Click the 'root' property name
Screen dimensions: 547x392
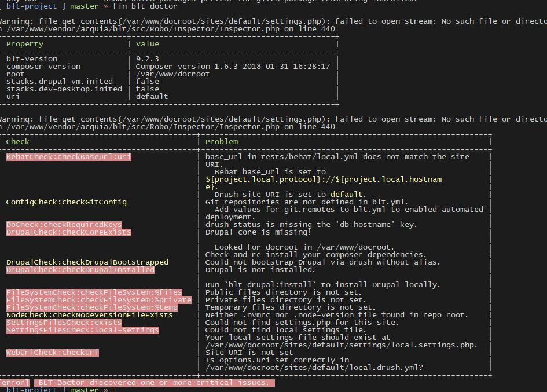click(16, 74)
